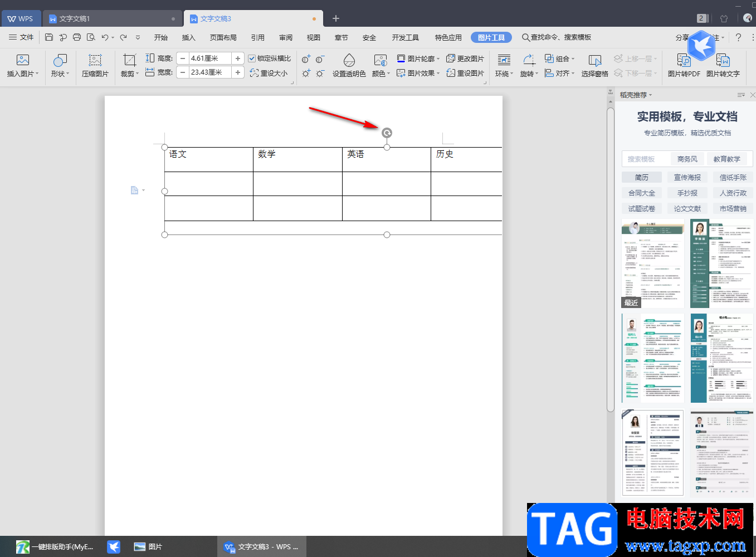Screen dimensions: 756x557
Task: Click the 教育教学 tag
Action: point(727,159)
